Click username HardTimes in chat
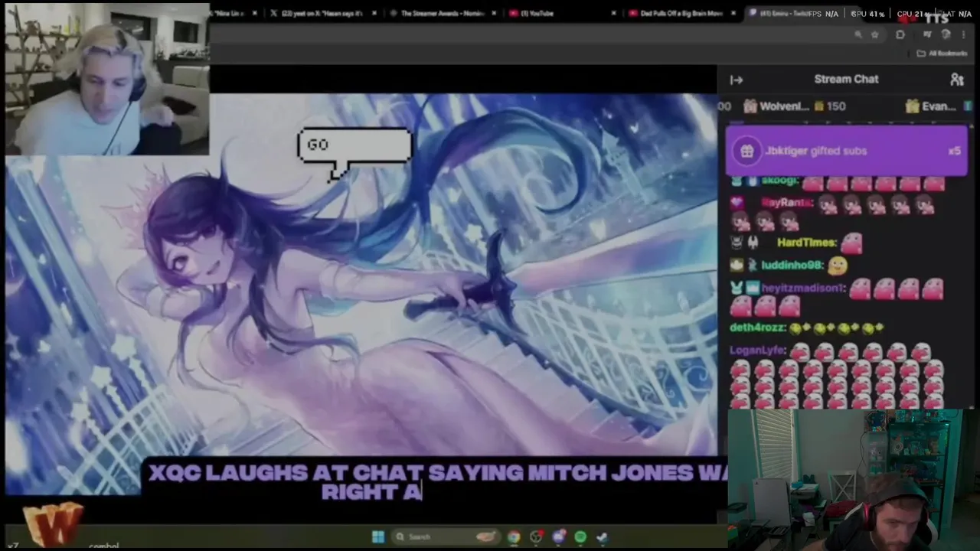The height and width of the screenshot is (551, 980). tap(807, 243)
